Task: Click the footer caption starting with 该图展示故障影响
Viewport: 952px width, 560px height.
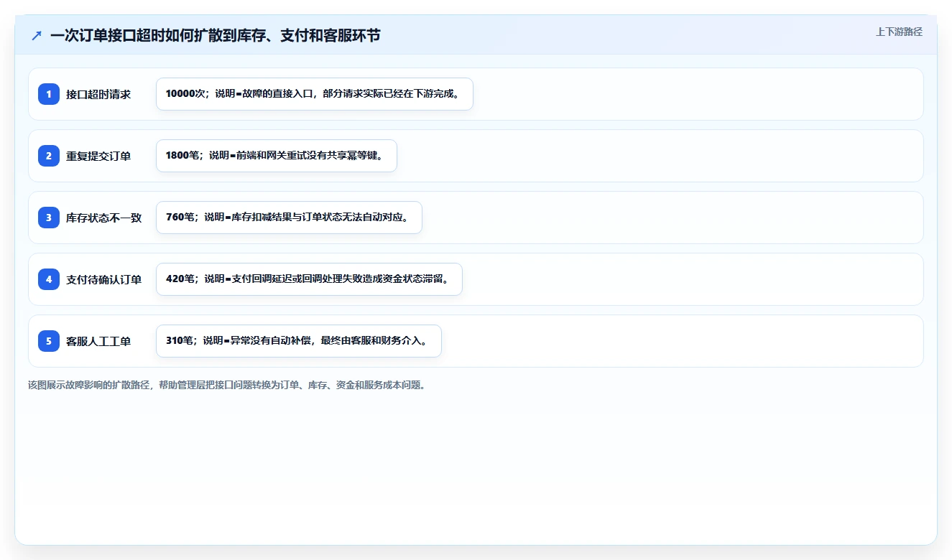Action: 227,385
